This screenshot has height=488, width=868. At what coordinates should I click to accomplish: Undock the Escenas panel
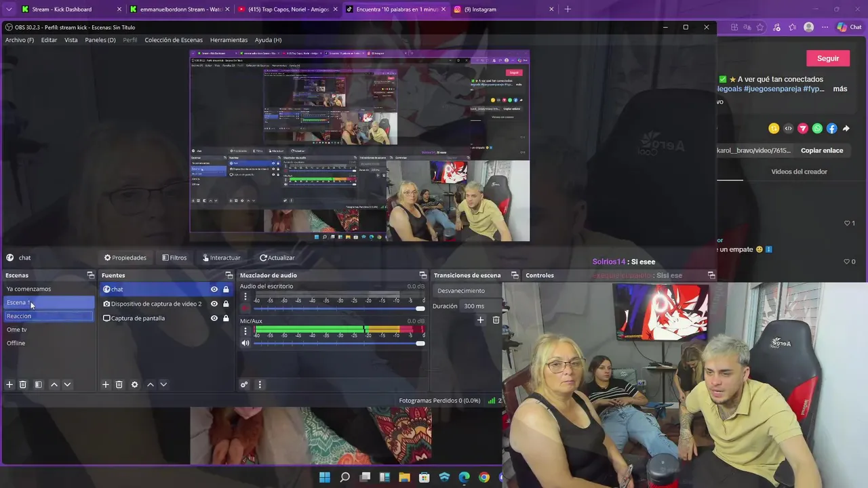pos(91,275)
